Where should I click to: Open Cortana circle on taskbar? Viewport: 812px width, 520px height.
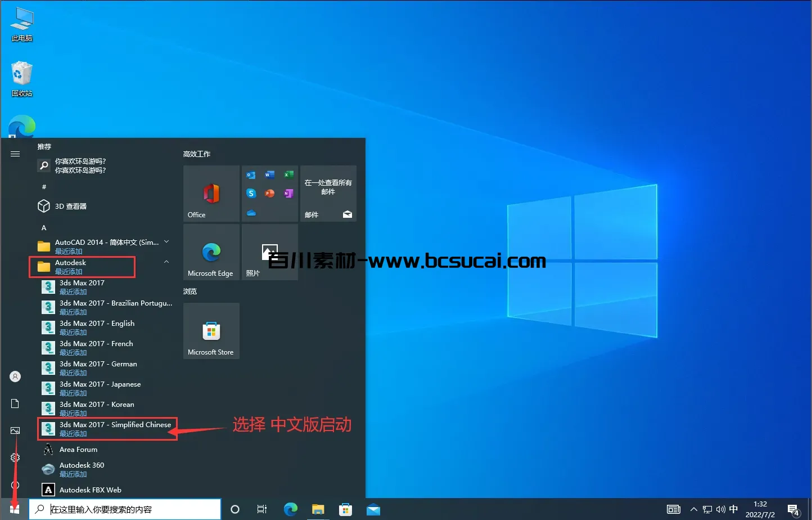point(235,509)
